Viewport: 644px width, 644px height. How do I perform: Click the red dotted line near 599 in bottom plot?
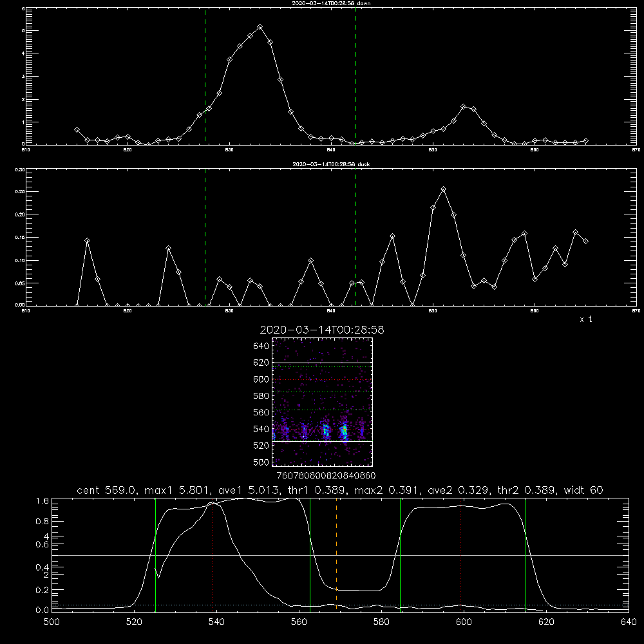[460, 555]
